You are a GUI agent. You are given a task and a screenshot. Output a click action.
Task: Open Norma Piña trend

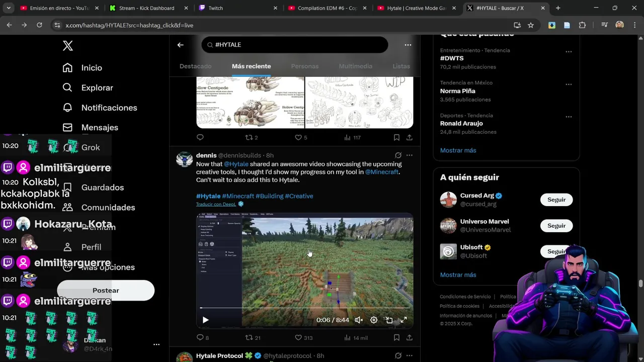coord(457,91)
